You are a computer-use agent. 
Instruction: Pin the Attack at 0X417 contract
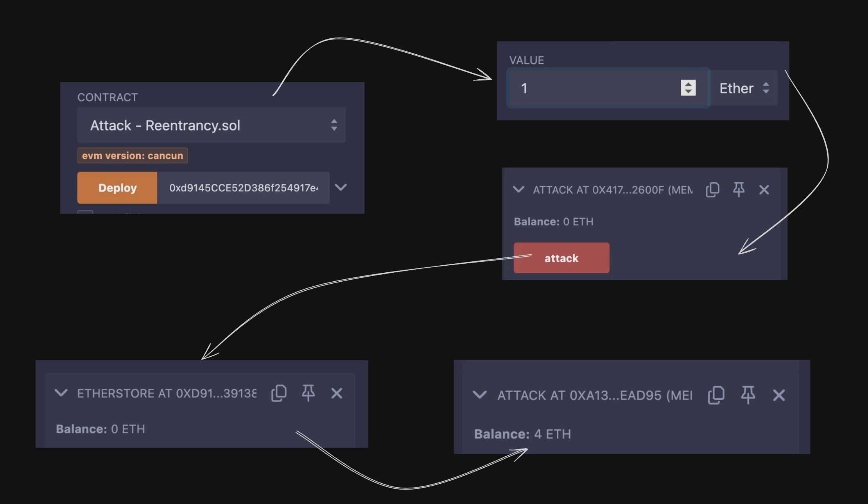(739, 190)
